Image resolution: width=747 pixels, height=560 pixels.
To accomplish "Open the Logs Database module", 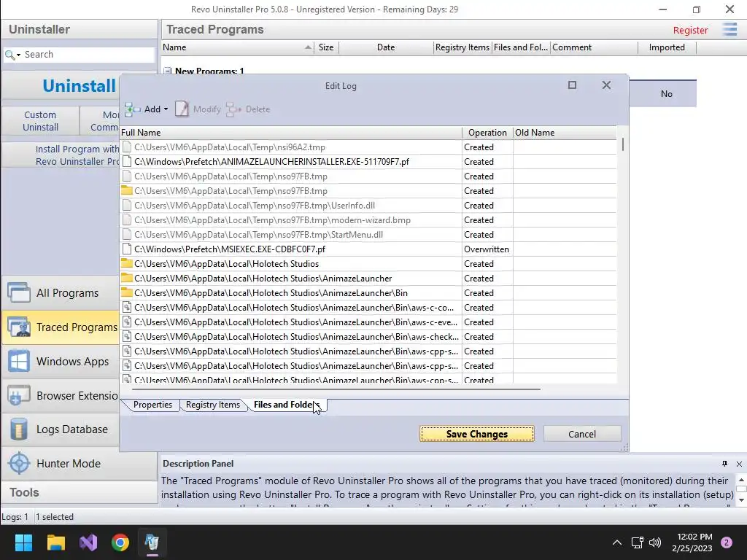I will [61, 429].
